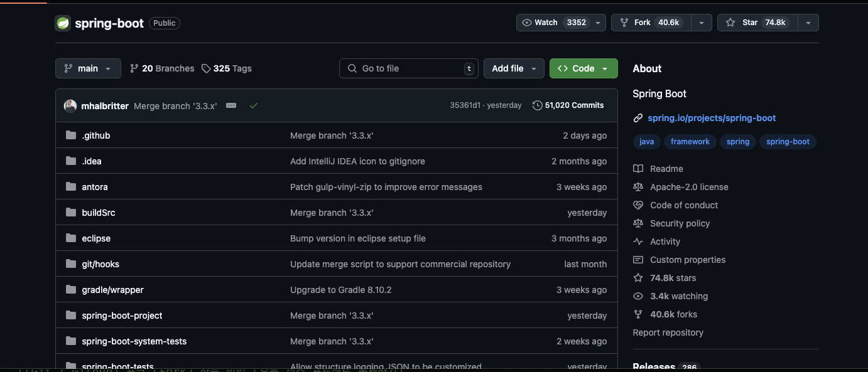This screenshot has height=372, width=868.
Task: Open commit 'Bump version in eclipse setup file'
Action: click(x=358, y=238)
